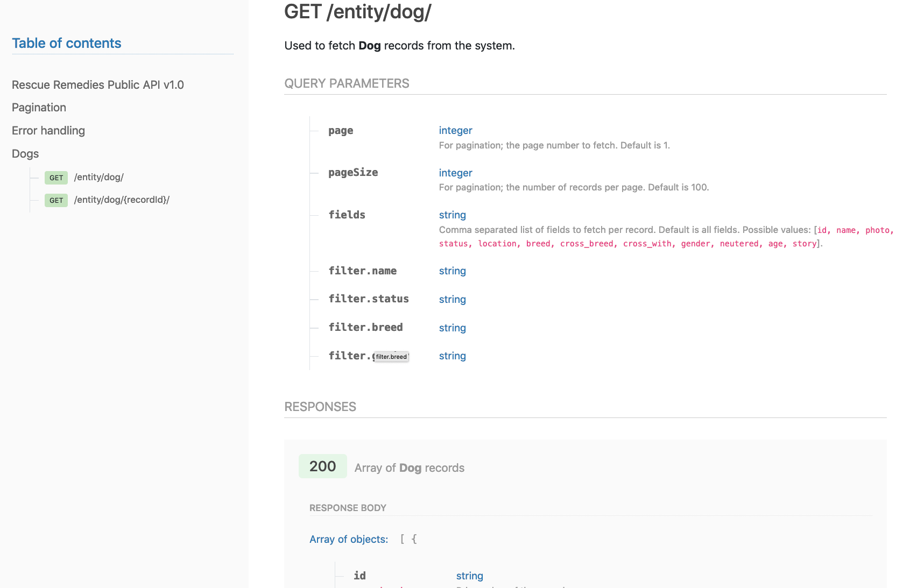This screenshot has height=588, width=917.
Task: Click the id field in response body
Action: coord(359,576)
